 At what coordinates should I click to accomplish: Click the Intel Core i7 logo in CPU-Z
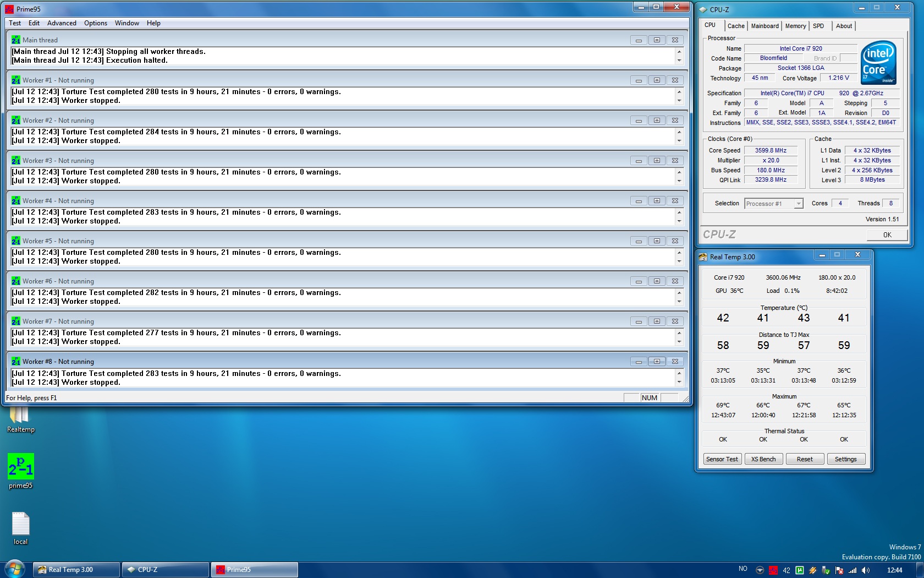878,62
